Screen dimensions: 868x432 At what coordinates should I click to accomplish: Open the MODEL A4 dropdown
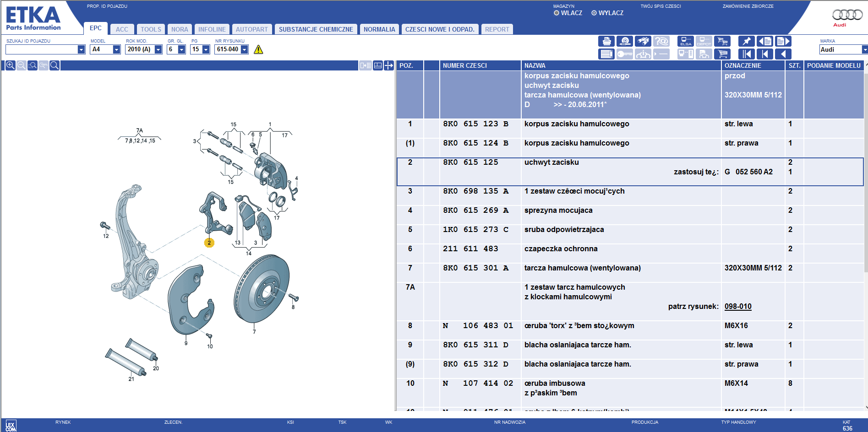pos(116,49)
